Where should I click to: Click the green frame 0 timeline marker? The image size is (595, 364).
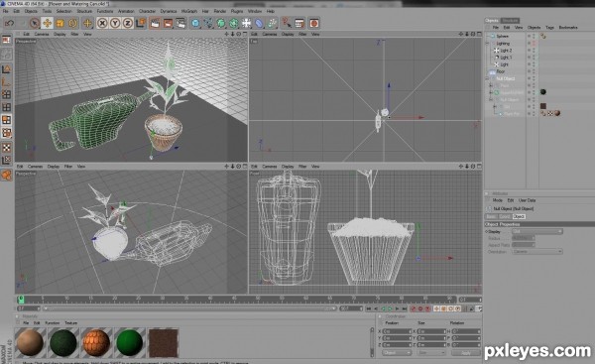tap(21, 300)
